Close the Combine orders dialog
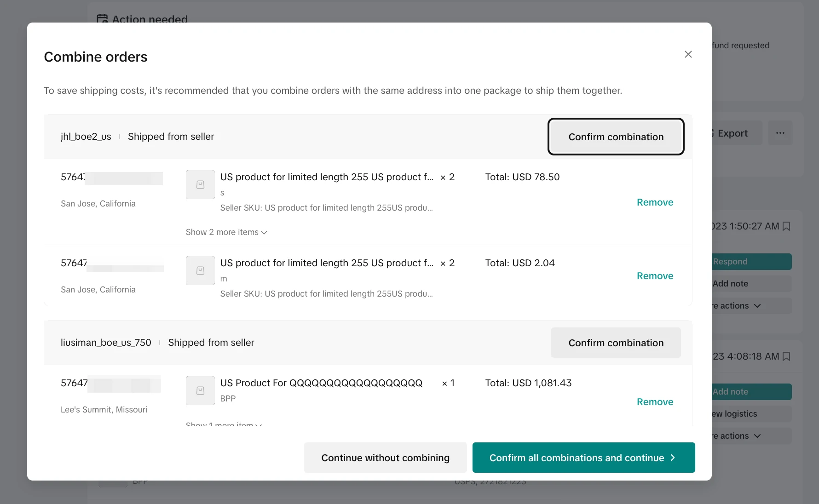Image resolution: width=819 pixels, height=504 pixels. [688, 54]
